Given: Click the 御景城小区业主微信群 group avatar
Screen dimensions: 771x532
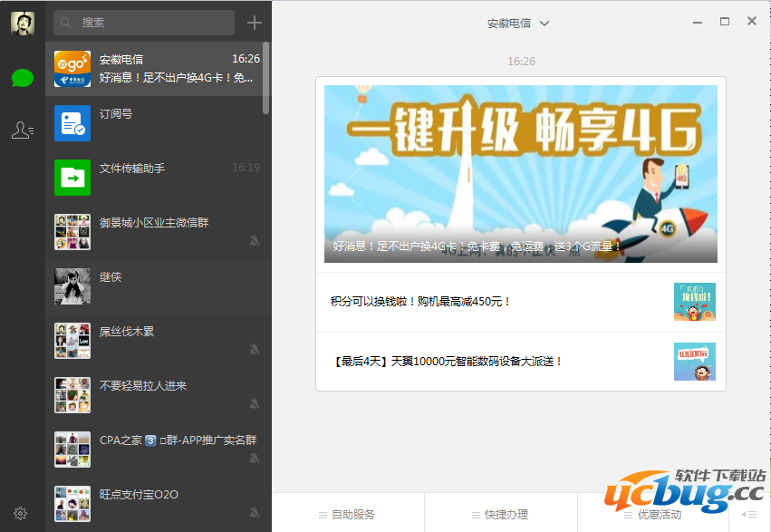Looking at the screenshot, I should point(72,232).
